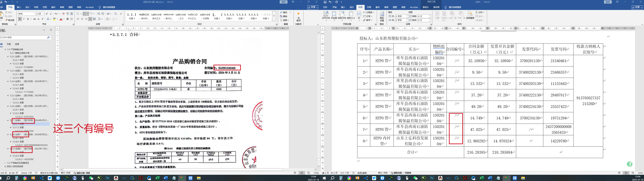Image resolution: width=644 pixels, height=181 pixels.
Task: Open the References (引用) tab in left window
Action: click(45, 7)
